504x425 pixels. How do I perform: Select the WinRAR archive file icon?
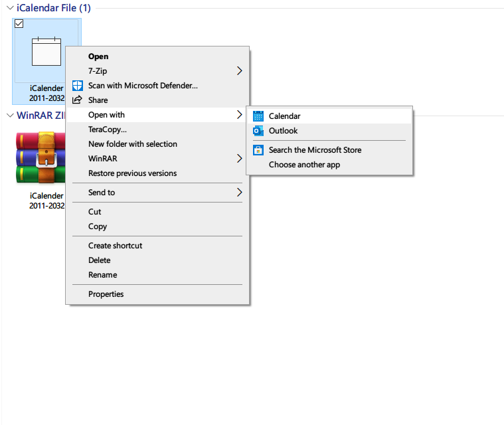coord(41,157)
